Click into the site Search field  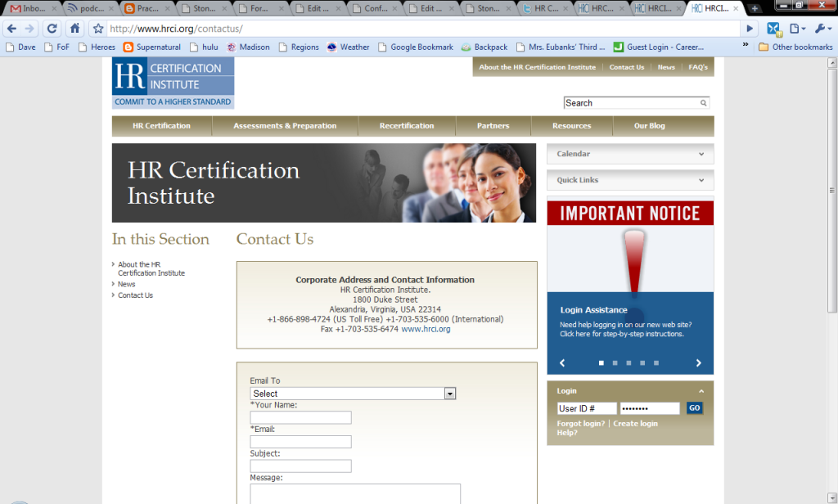(x=631, y=103)
